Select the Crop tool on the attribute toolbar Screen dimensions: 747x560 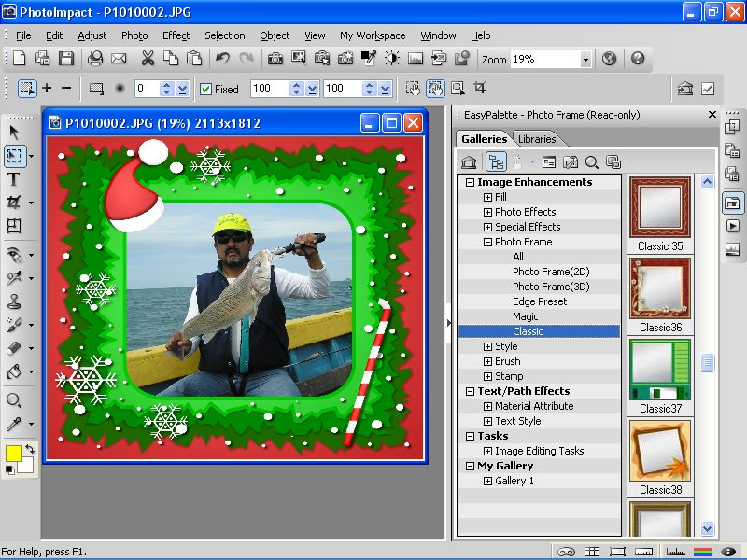[479, 88]
